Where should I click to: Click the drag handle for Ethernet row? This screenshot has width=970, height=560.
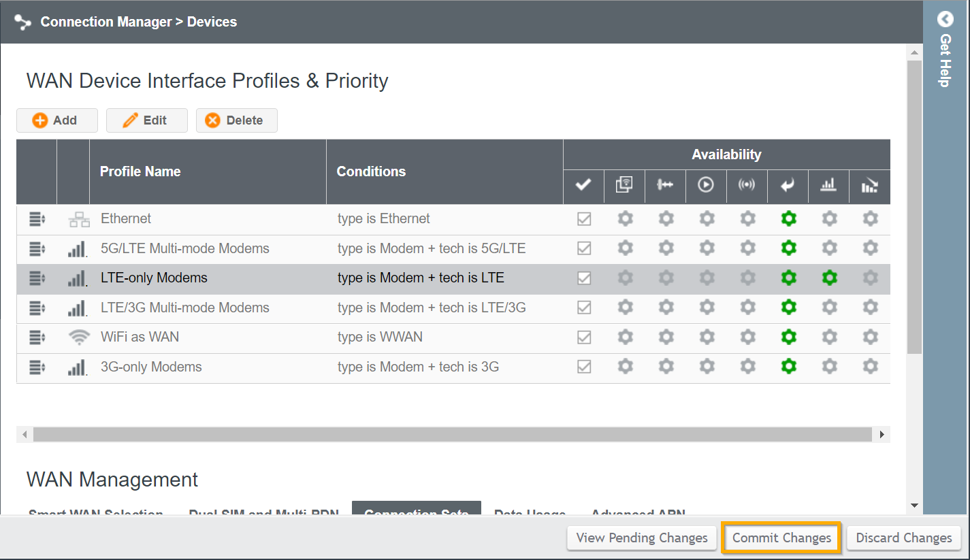coord(37,219)
